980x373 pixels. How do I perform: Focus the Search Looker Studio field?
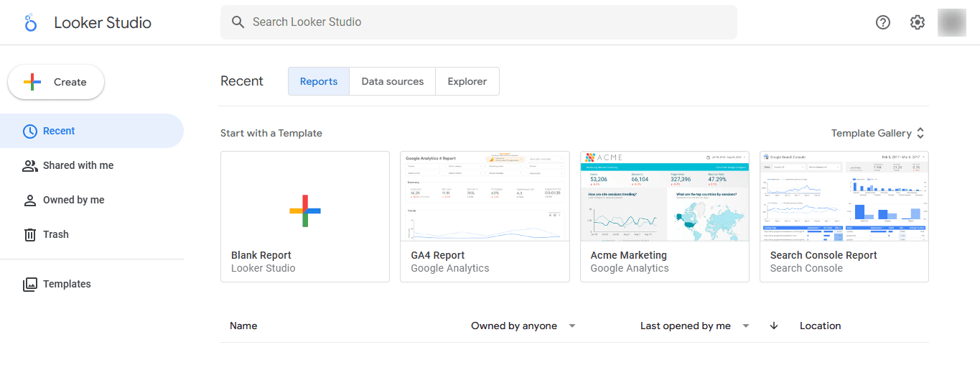pyautogui.click(x=479, y=22)
